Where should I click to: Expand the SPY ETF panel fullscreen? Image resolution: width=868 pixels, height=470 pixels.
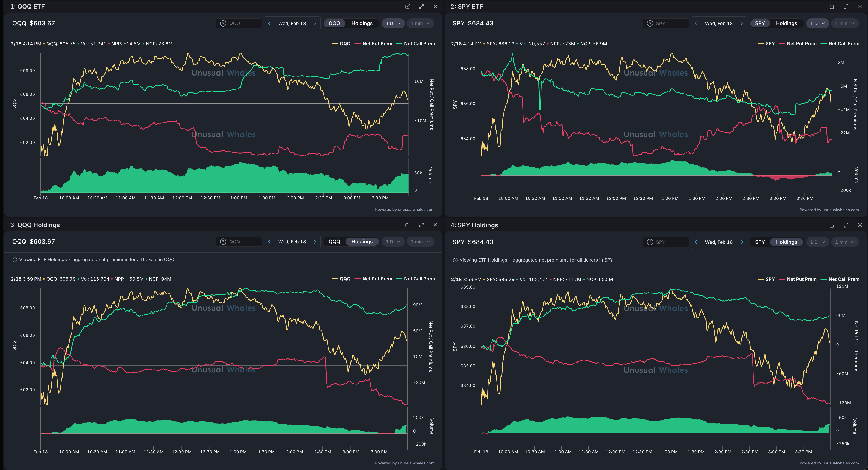tap(846, 6)
